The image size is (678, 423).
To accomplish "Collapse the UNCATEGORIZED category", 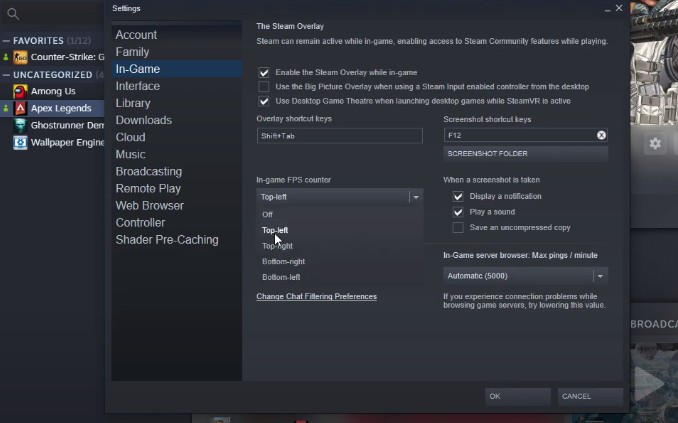I will point(6,75).
